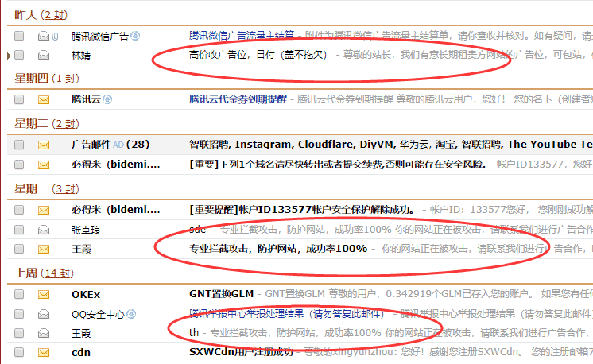Tick the checkbox for 张卓琅 mail

pyautogui.click(x=19, y=230)
